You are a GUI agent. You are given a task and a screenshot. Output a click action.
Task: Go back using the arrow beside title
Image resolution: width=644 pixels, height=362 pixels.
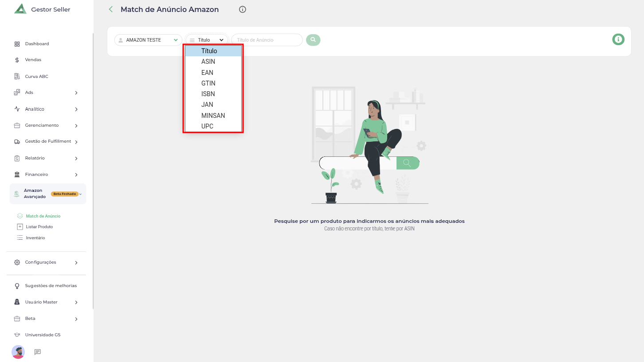(111, 9)
